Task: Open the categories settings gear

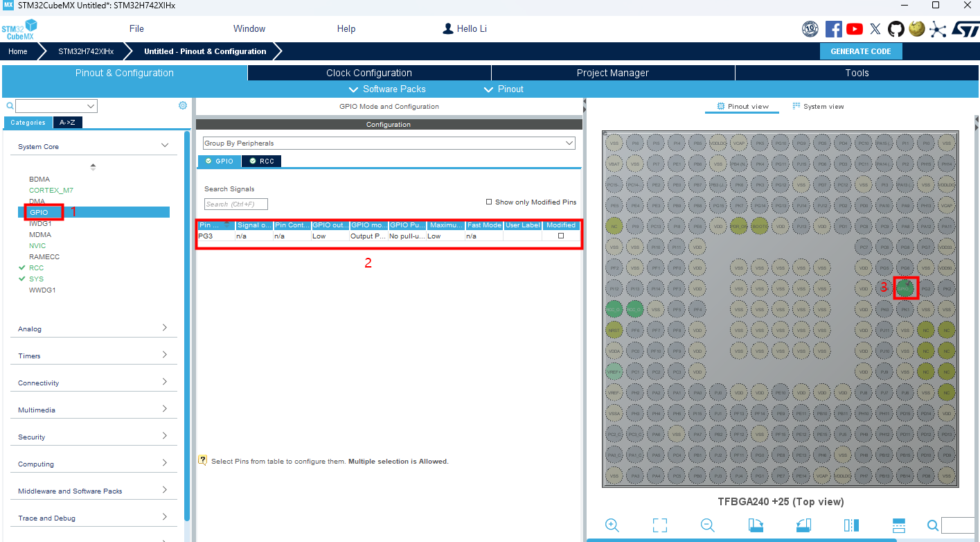Action: [183, 105]
